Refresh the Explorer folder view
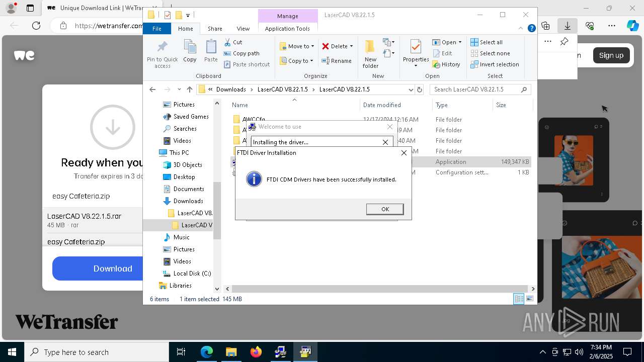 coord(420,89)
